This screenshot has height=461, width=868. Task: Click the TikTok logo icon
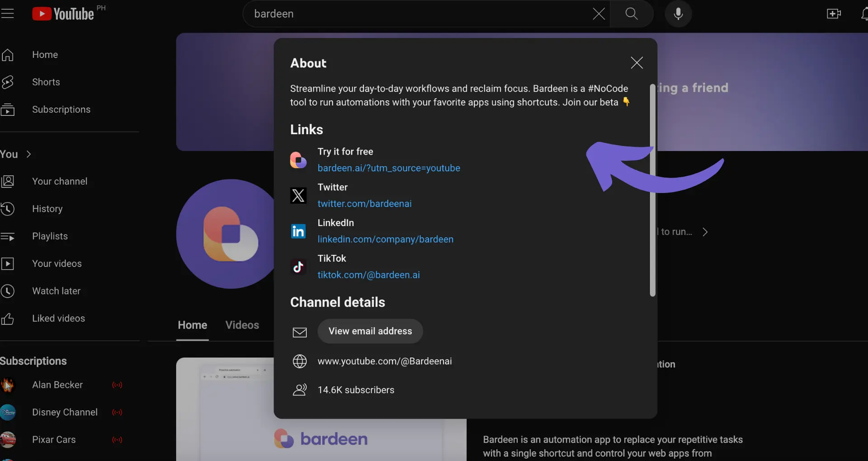click(x=298, y=267)
